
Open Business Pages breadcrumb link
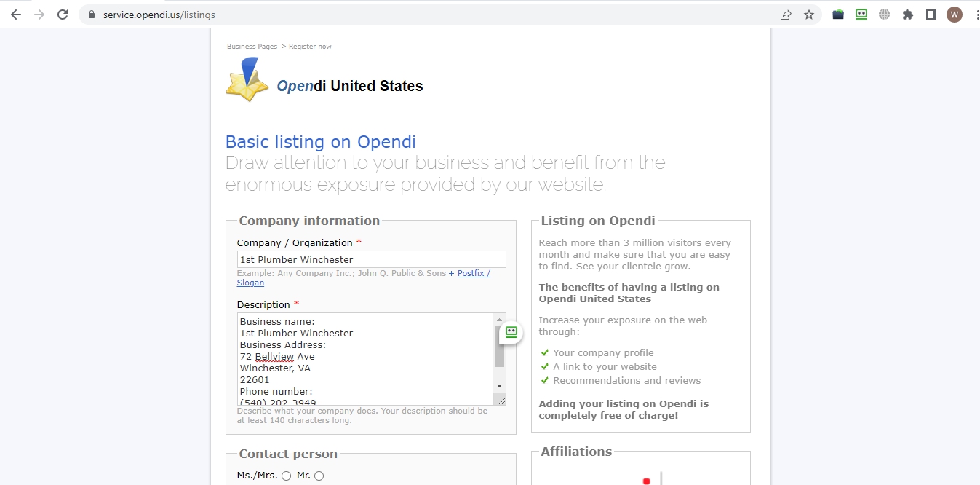click(x=252, y=47)
